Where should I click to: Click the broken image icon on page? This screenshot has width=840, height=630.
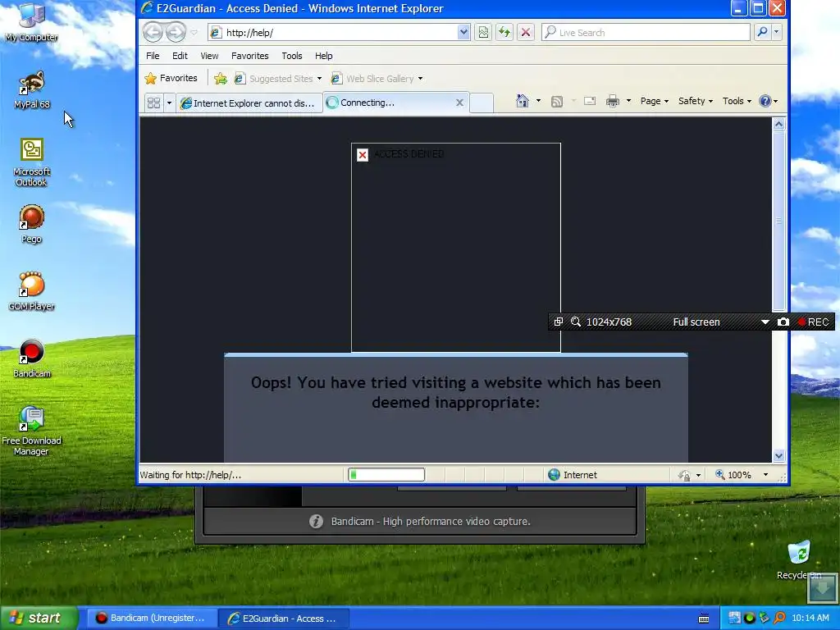coord(362,155)
